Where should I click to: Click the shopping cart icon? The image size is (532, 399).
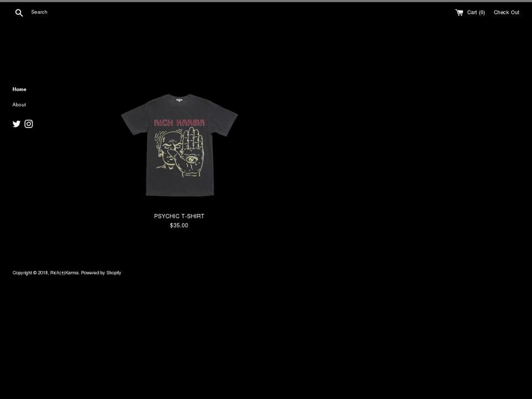tap(459, 13)
